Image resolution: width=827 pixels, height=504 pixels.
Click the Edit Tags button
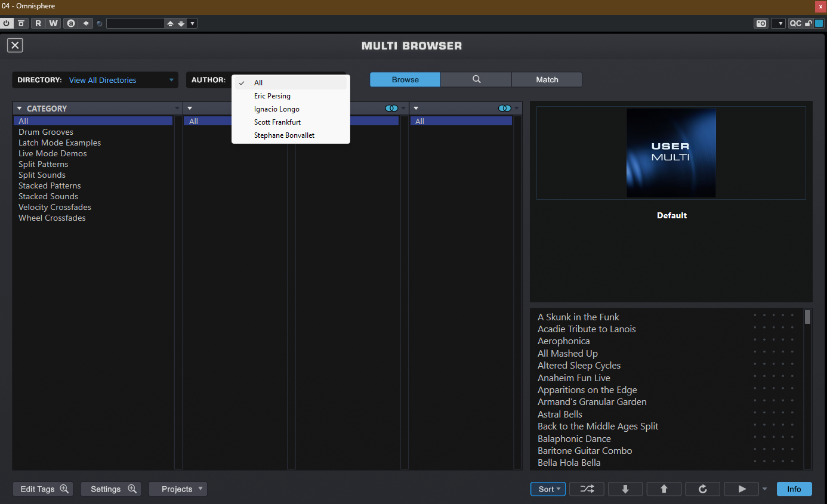click(43, 489)
